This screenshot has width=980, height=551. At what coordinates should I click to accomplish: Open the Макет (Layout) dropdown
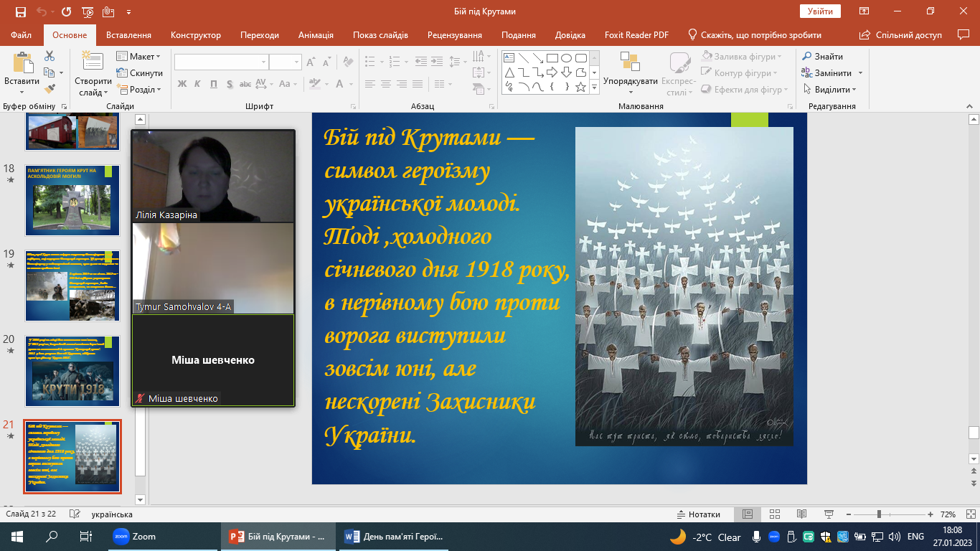point(139,57)
